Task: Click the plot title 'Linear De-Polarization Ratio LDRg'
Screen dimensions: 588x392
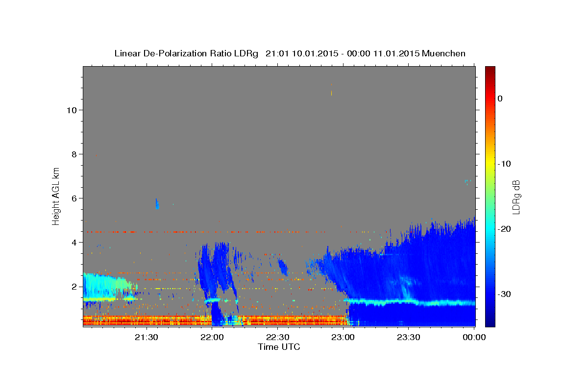Action: click(x=186, y=53)
